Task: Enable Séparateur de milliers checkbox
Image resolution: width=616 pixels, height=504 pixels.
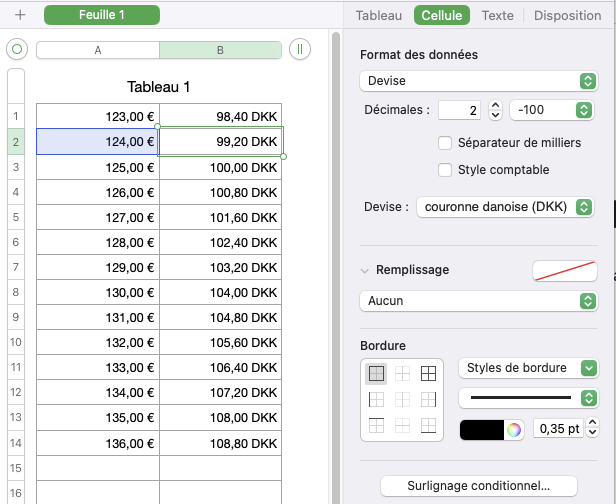Action: coord(446,142)
